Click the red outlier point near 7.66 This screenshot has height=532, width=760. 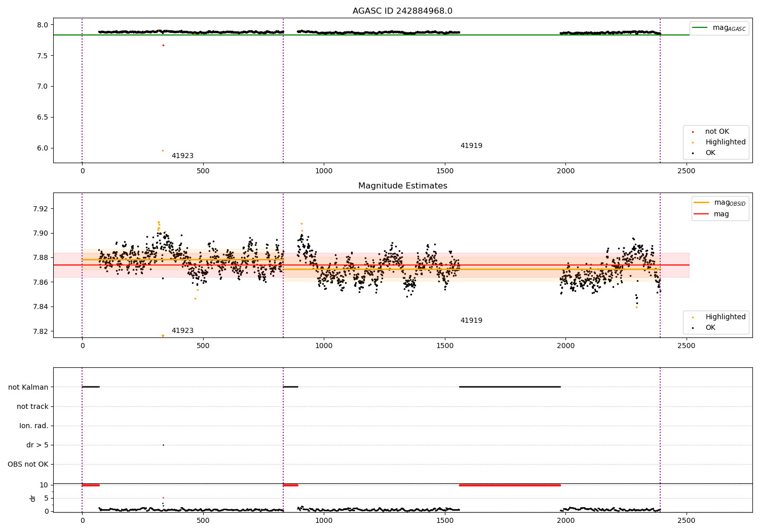click(163, 45)
